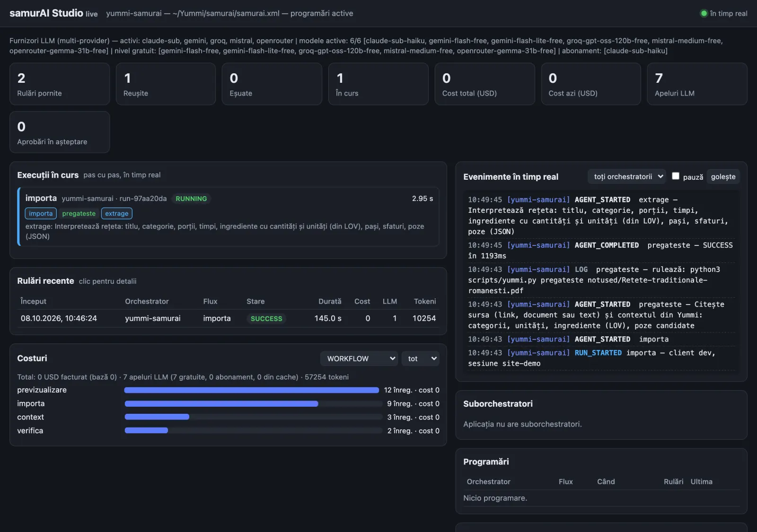This screenshot has width=757, height=532.
Task: Click the samurAI Studio title
Action: tap(46, 13)
